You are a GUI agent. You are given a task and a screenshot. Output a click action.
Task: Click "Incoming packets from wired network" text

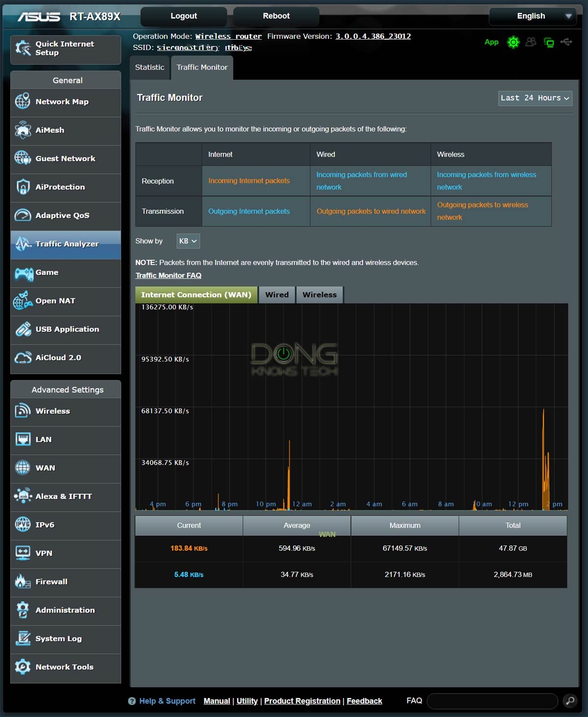click(362, 181)
